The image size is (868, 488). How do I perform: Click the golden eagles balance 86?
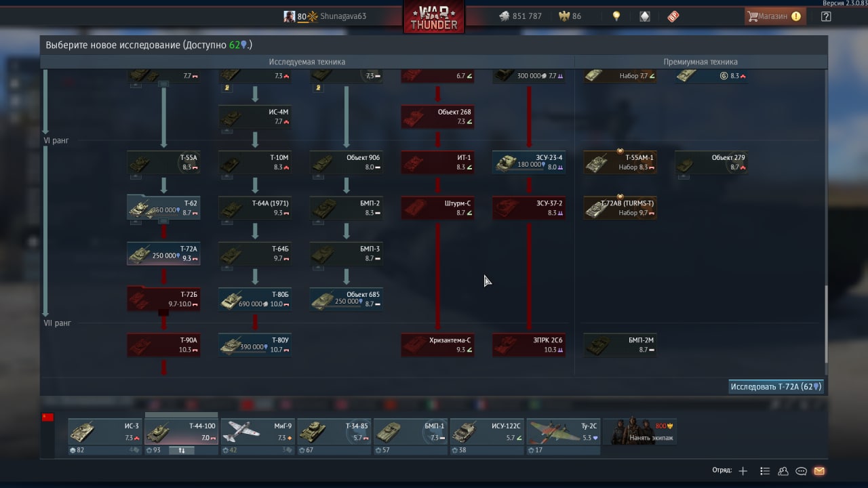[x=570, y=16]
